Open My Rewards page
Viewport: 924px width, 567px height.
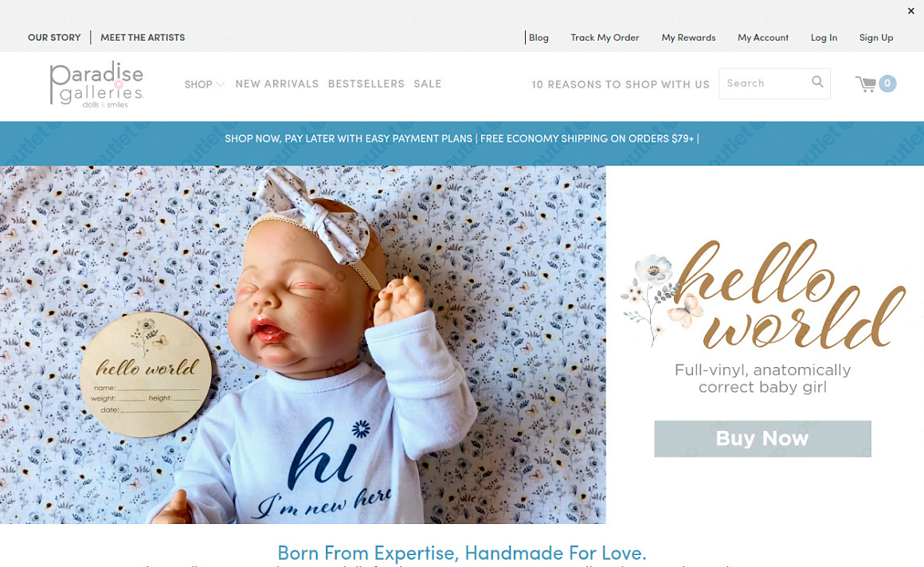(688, 37)
